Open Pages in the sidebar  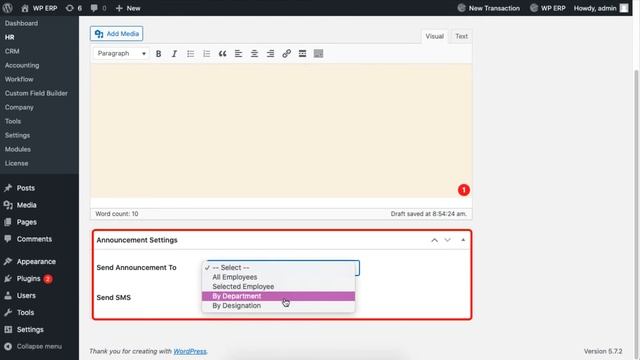(26, 222)
